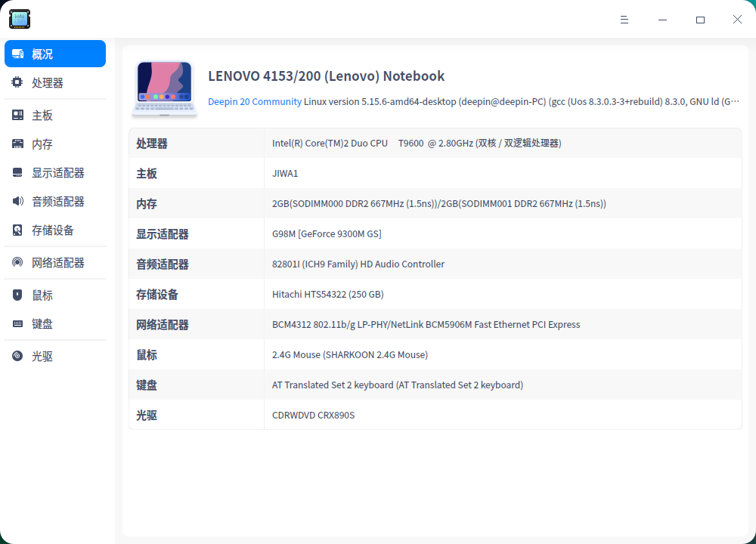The width and height of the screenshot is (756, 544).
Task: Click the 存储设备 row label in table
Action: click(157, 295)
